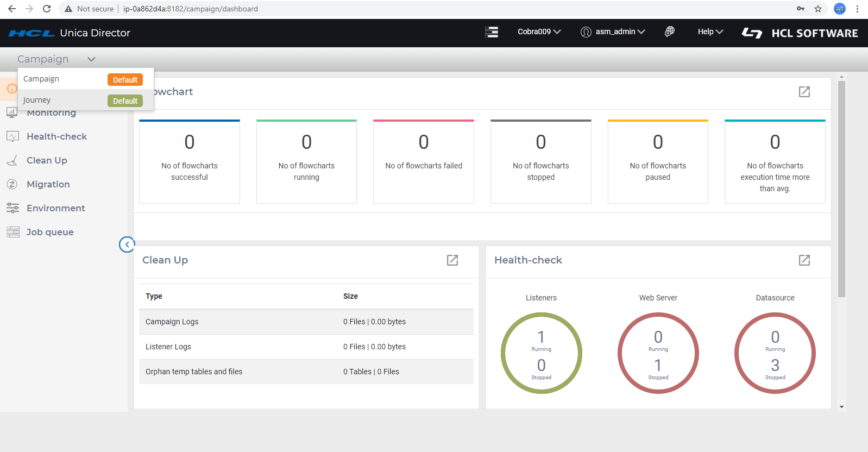Screen dimensions: 868x452
Task: Click the Listeners status circle
Action: (x=541, y=353)
